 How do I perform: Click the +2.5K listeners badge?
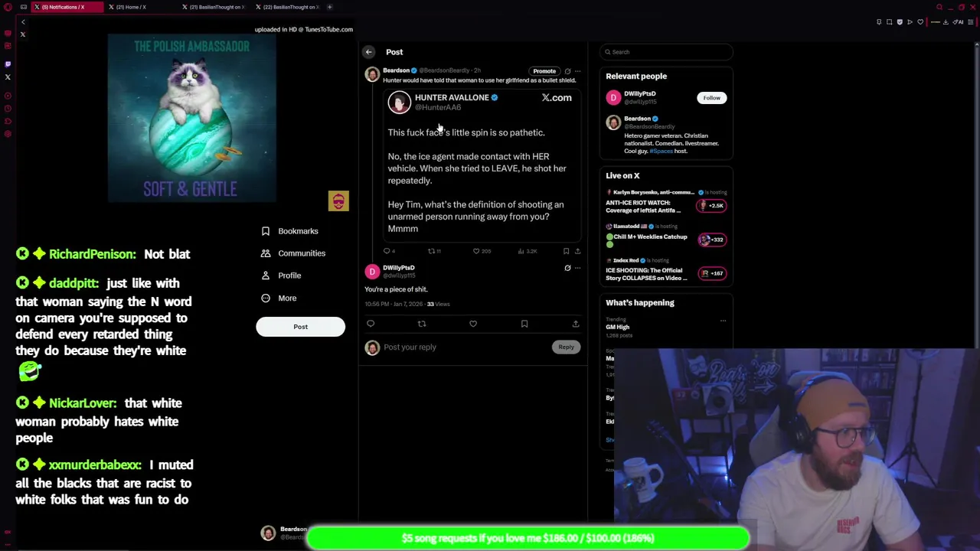click(711, 206)
